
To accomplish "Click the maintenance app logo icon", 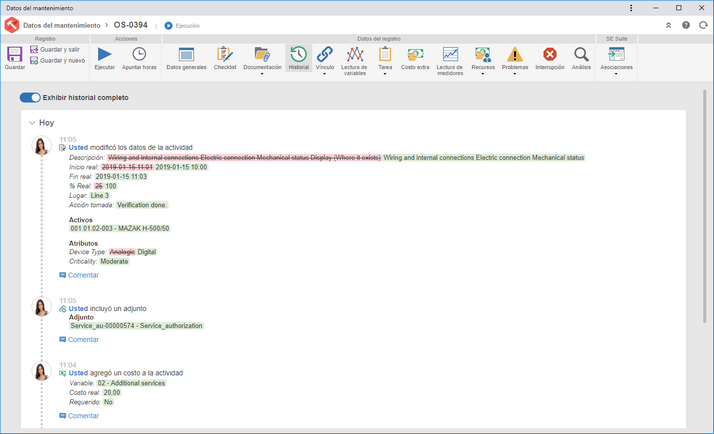I will click(x=11, y=25).
